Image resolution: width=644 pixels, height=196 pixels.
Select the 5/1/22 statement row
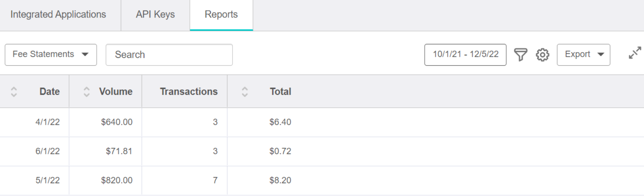click(x=322, y=180)
